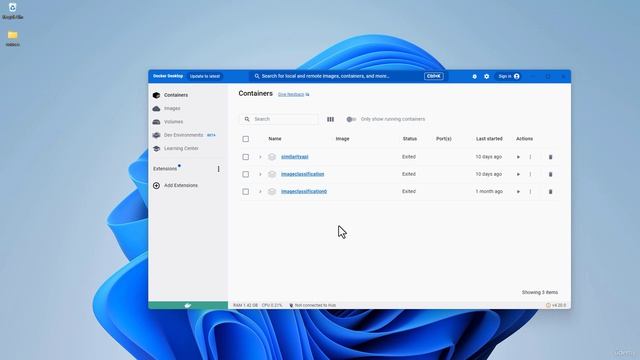Click the stack icon next to imageclassification6
The image size is (640, 360).
pyautogui.click(x=272, y=191)
